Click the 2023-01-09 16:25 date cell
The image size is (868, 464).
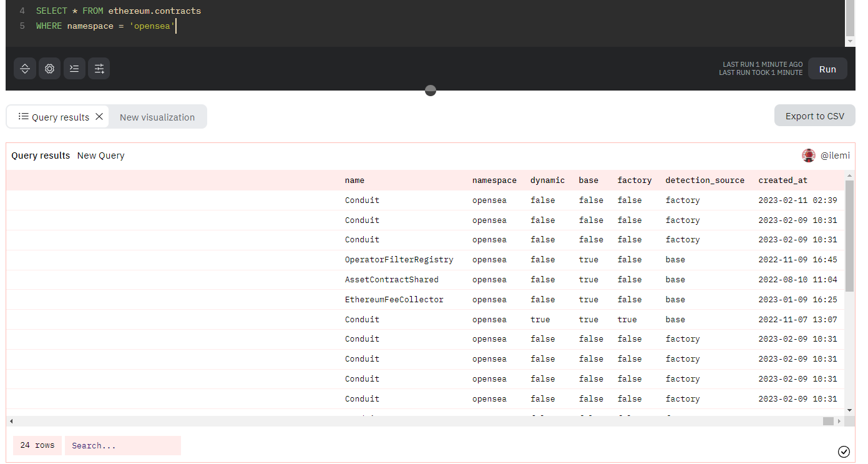[797, 299]
